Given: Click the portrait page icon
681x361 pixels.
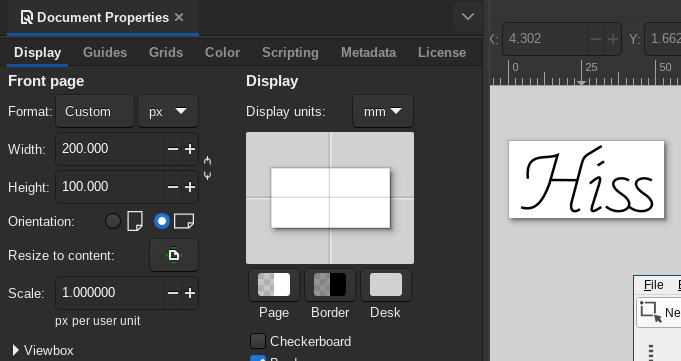Looking at the screenshot, I should (135, 221).
